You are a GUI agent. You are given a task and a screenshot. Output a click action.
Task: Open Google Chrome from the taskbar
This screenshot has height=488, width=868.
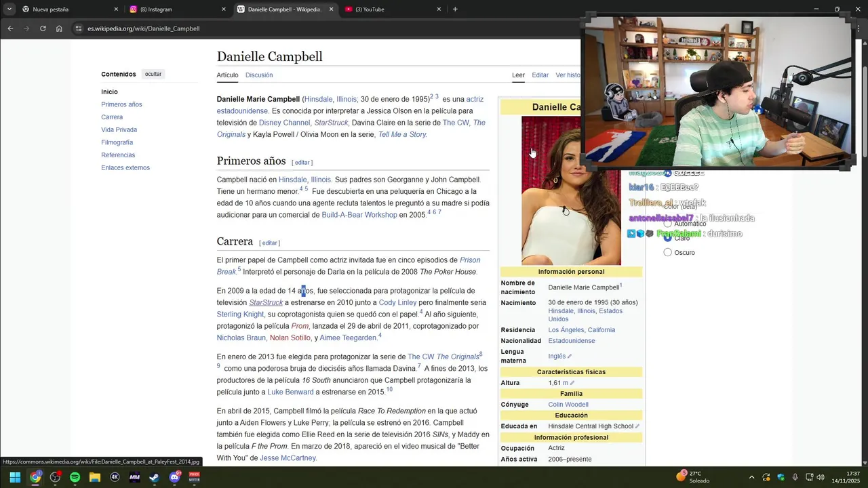[x=35, y=477]
